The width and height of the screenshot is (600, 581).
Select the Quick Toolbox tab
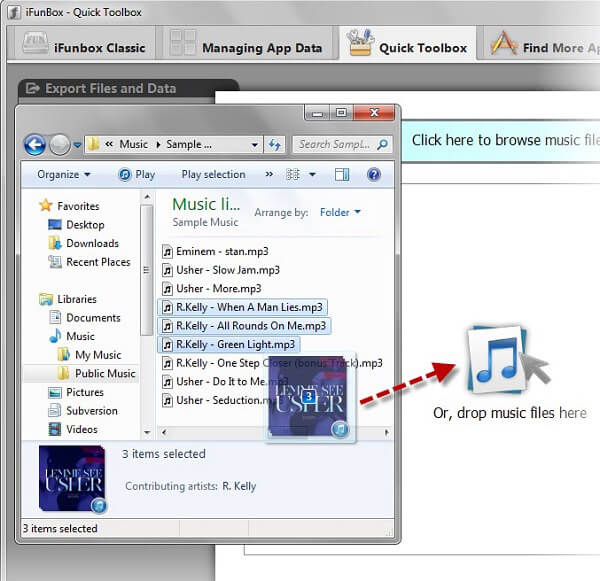pyautogui.click(x=408, y=43)
